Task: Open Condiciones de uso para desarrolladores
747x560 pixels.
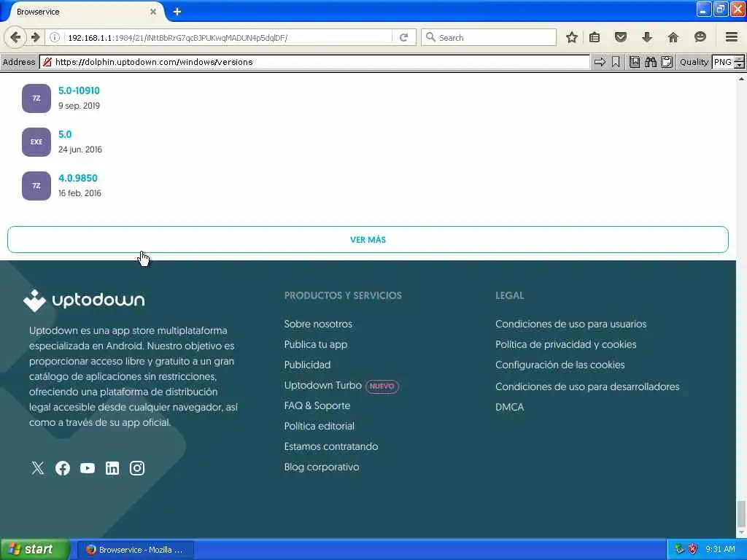Action: coord(587,386)
